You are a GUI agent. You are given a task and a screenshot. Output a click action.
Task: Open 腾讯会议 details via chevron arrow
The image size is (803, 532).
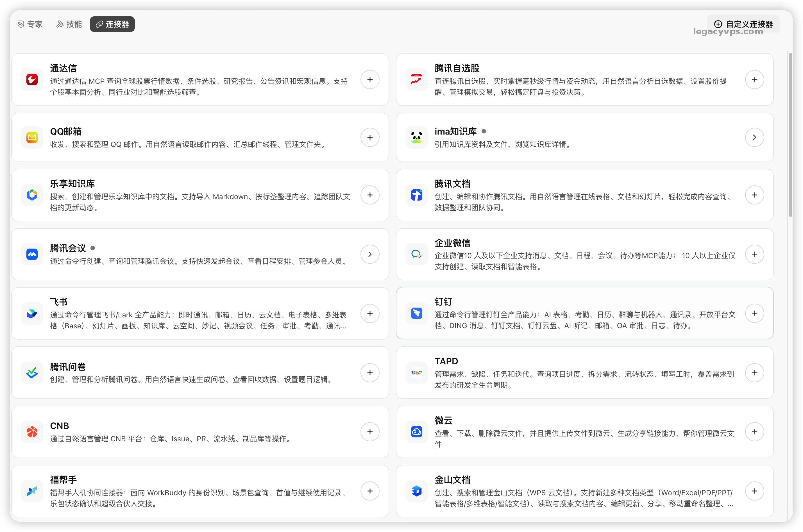[x=369, y=254]
